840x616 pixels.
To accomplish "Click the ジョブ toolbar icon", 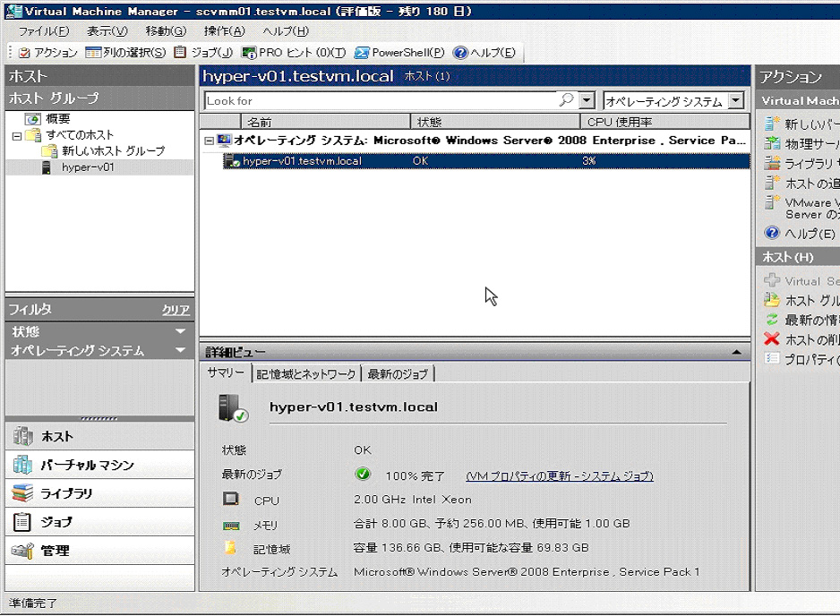I will tap(180, 53).
